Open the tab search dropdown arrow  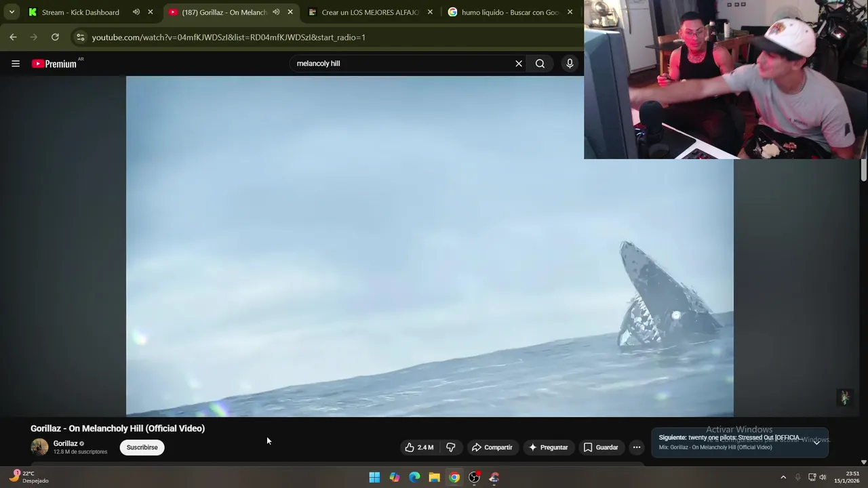[12, 12]
